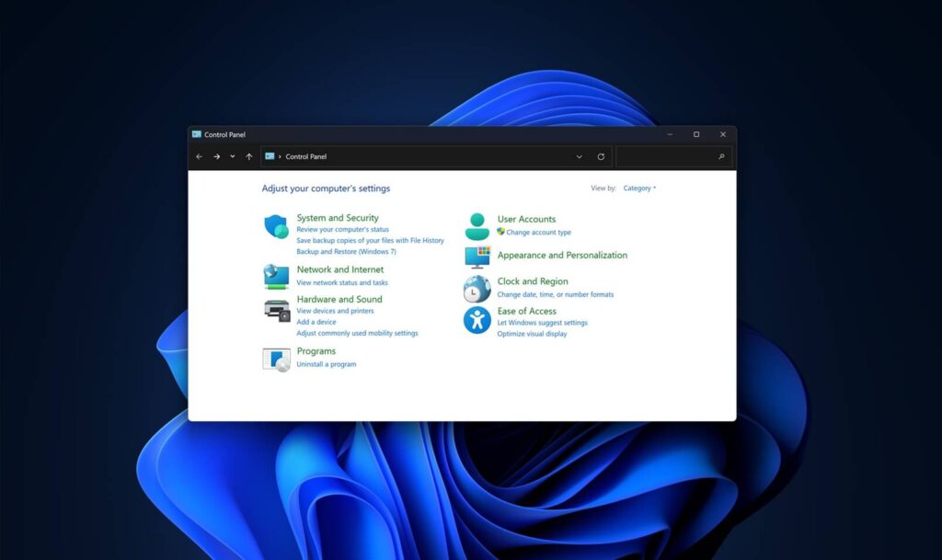Click the Clock and Region icon
The image size is (942, 560).
coord(477,289)
